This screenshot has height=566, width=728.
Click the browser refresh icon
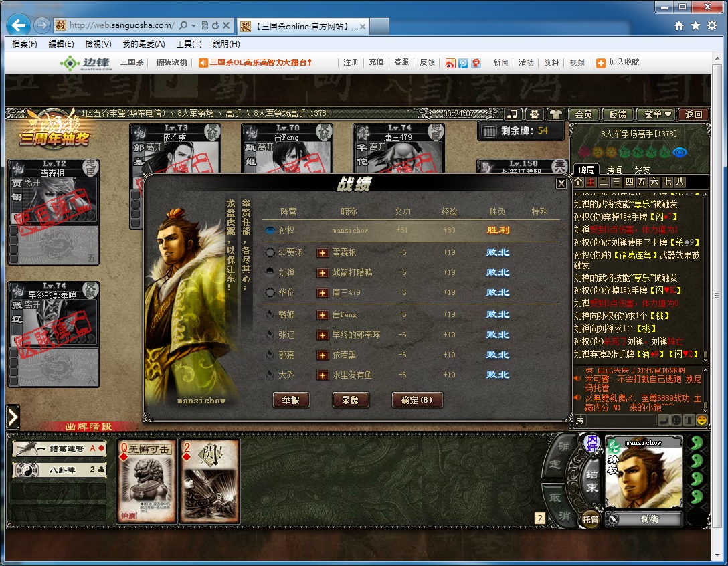(215, 26)
